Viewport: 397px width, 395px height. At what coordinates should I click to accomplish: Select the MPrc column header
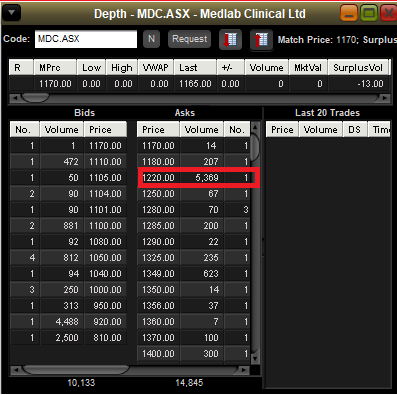tap(55, 68)
